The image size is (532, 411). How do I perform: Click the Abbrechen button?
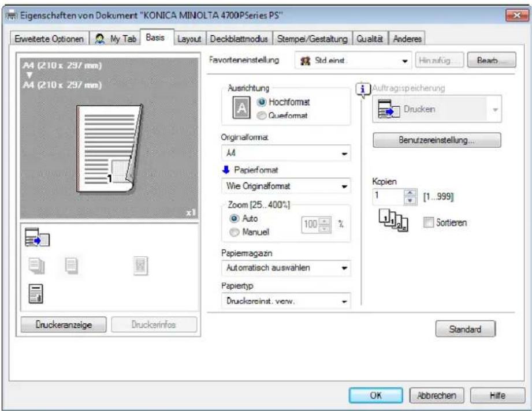pyautogui.click(x=437, y=395)
